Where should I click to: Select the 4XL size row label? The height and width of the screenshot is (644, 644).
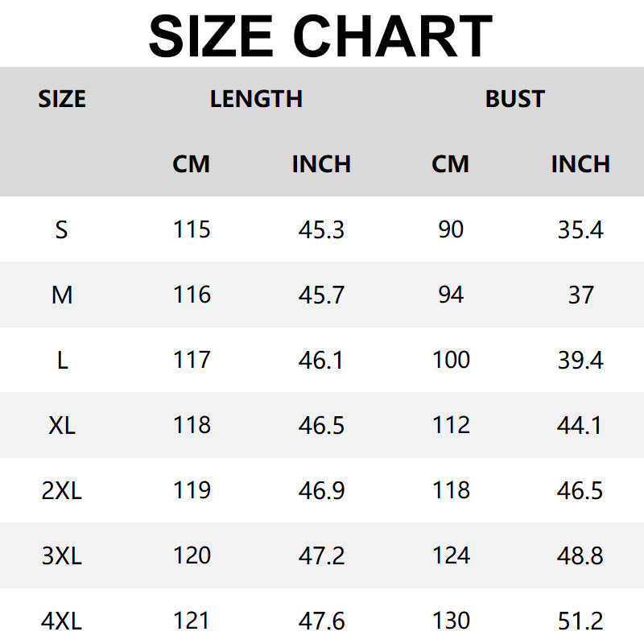point(62,621)
